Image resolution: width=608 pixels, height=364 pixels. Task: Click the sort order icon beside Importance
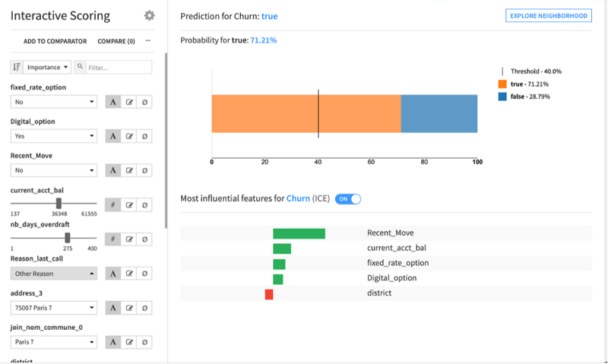(16, 67)
